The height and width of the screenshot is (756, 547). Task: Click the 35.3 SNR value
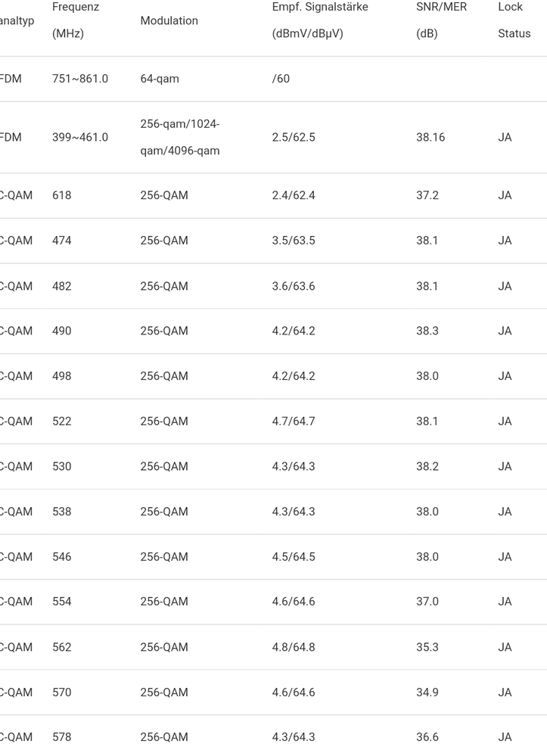[x=427, y=647]
